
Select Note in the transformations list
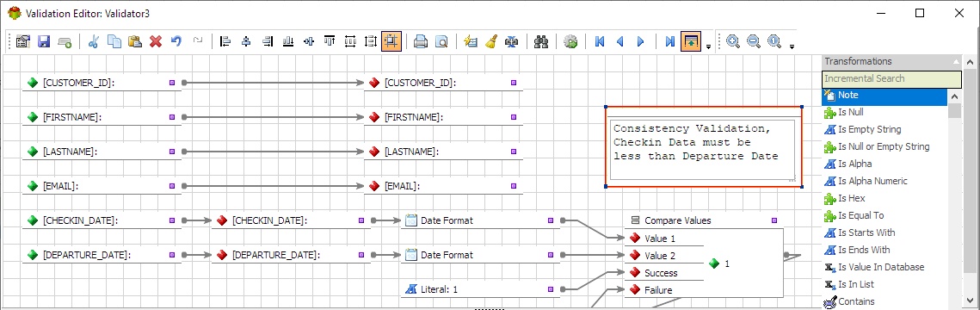[885, 96]
